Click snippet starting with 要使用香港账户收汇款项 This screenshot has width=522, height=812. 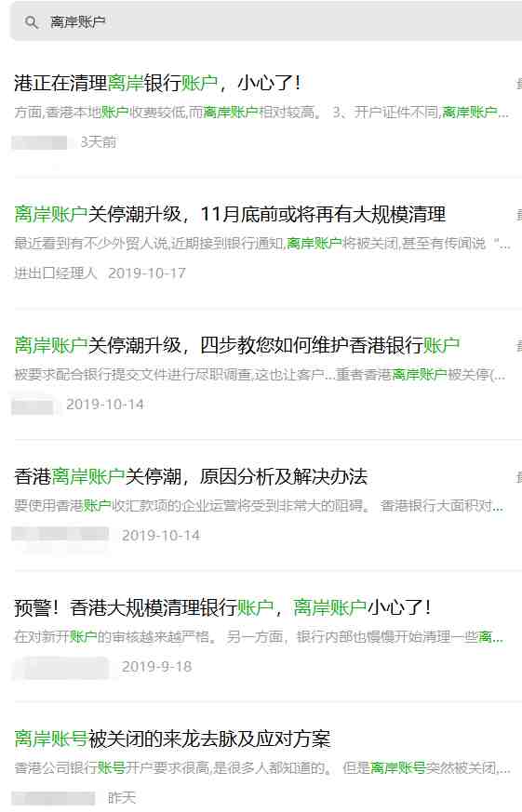(259, 505)
